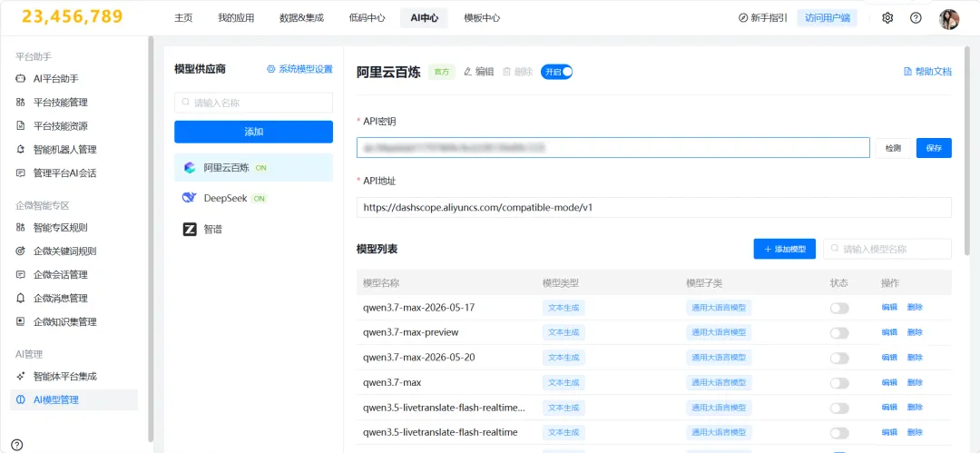Select AI模型管理 sidebar item
980x453 pixels.
pos(73,399)
